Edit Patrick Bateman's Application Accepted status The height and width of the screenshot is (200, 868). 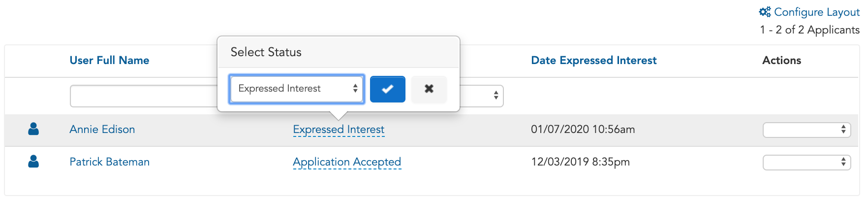(x=347, y=162)
